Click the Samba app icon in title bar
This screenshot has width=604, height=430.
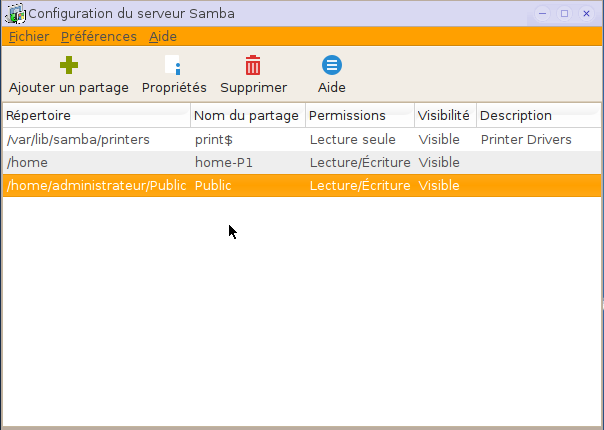click(15, 13)
